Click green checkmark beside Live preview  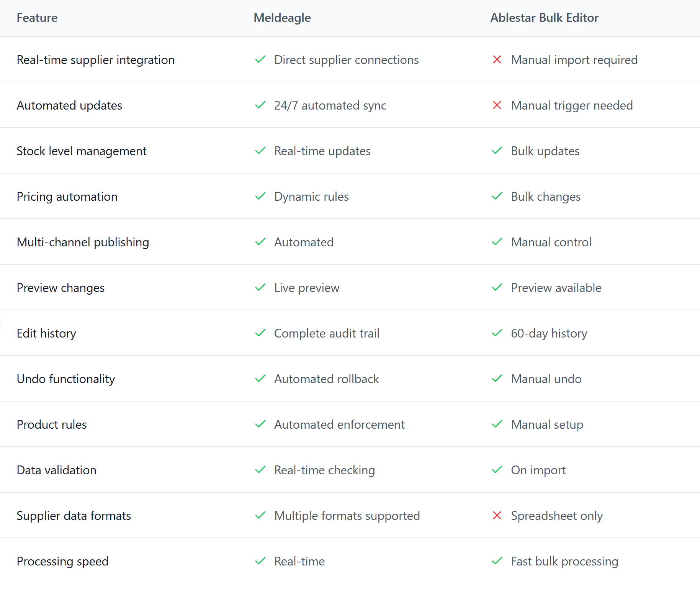[260, 288]
